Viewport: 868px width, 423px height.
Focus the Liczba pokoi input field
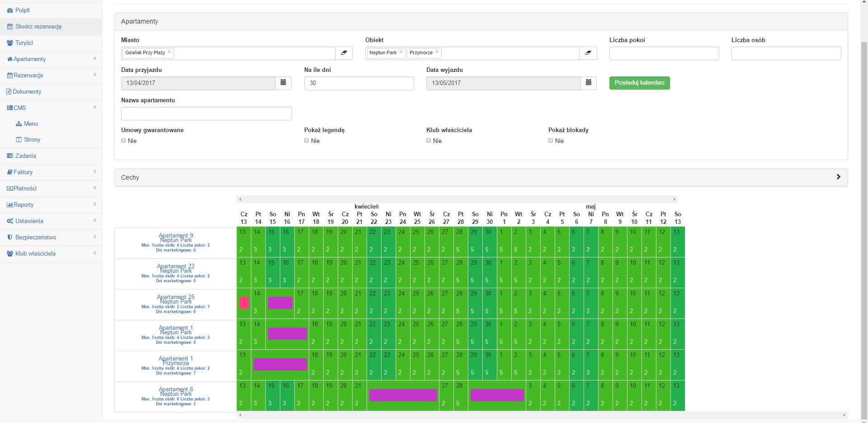[x=664, y=53]
